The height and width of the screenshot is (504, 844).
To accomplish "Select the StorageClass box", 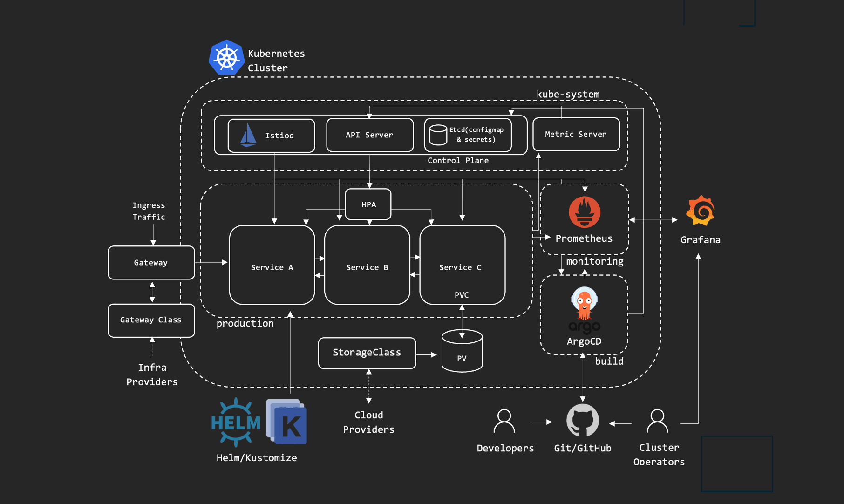I will 367,353.
